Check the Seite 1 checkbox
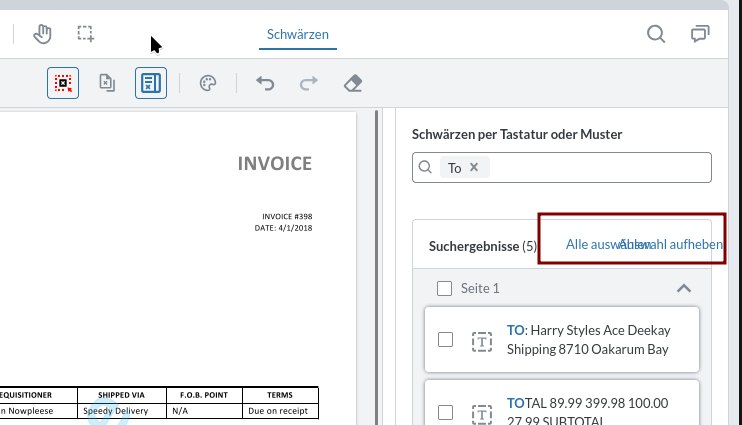 tap(445, 289)
